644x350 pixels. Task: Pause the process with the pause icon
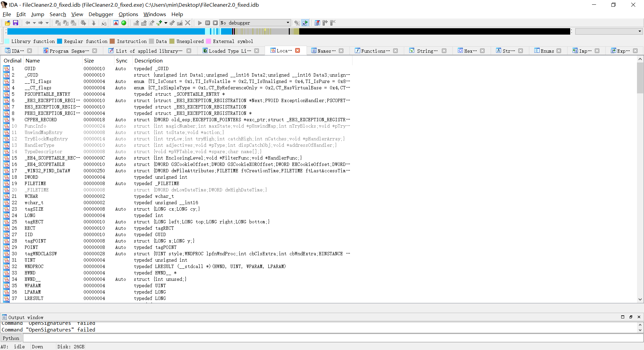point(208,23)
